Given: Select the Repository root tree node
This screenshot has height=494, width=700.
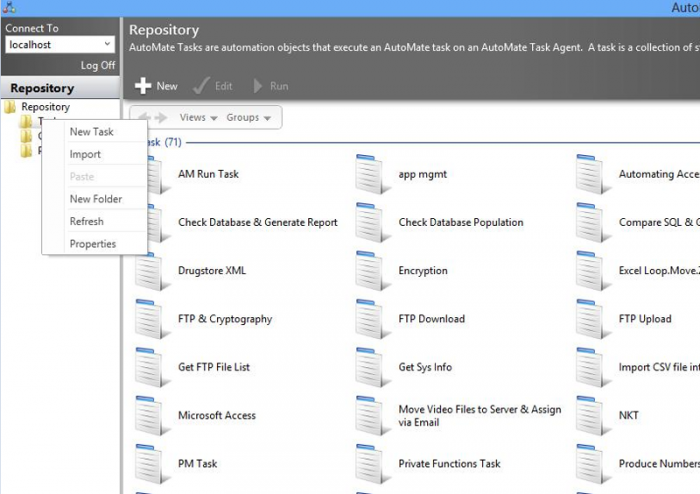Looking at the screenshot, I should point(45,106).
